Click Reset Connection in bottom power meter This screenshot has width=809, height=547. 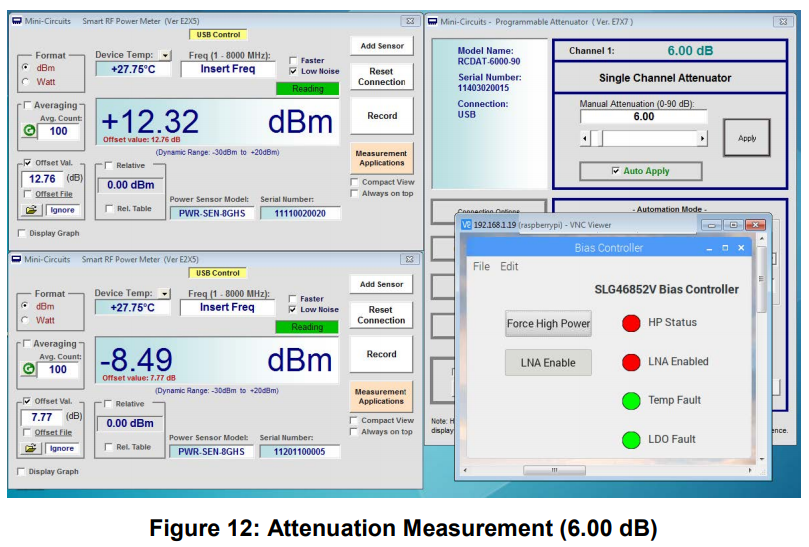pos(381,315)
